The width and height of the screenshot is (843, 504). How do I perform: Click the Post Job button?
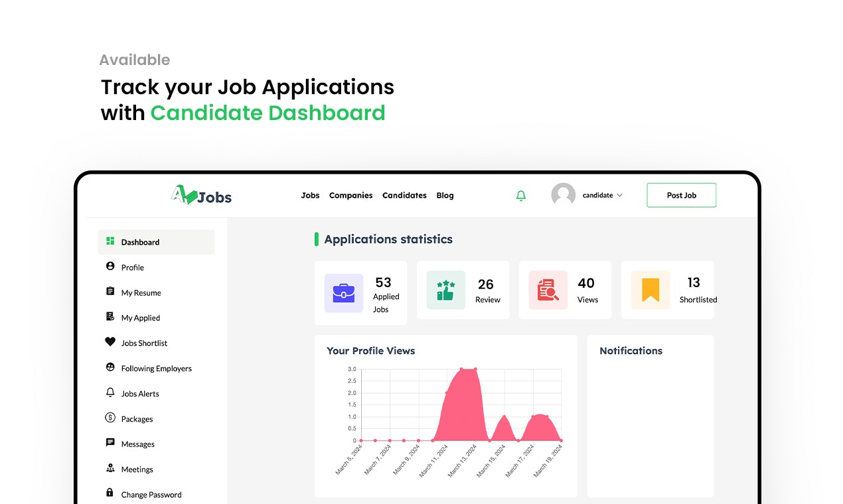click(x=682, y=196)
